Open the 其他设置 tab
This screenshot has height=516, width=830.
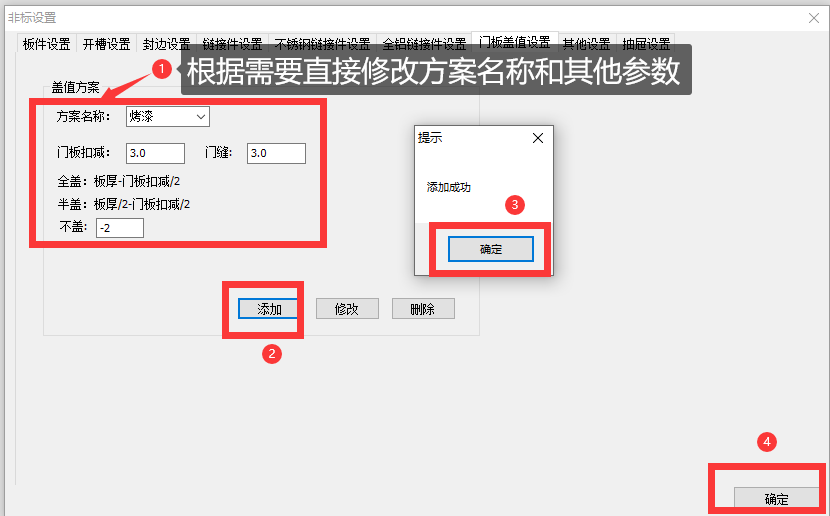(587, 43)
